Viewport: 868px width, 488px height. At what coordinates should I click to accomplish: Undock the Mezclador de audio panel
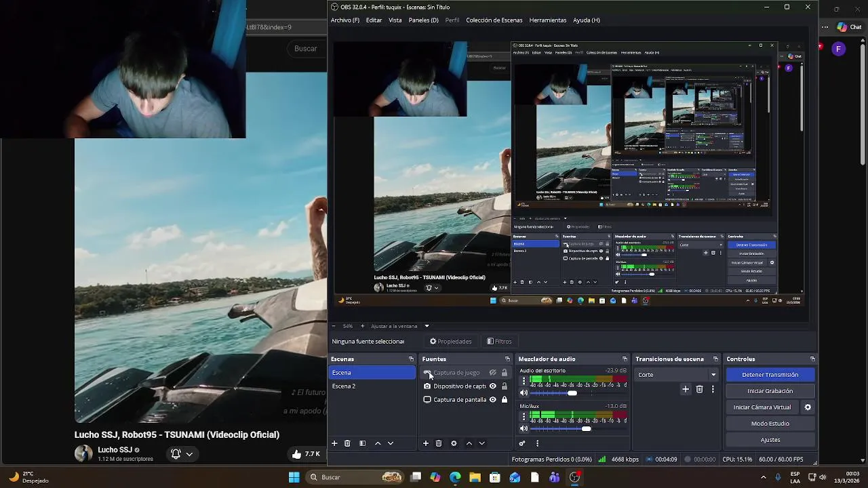(625, 359)
